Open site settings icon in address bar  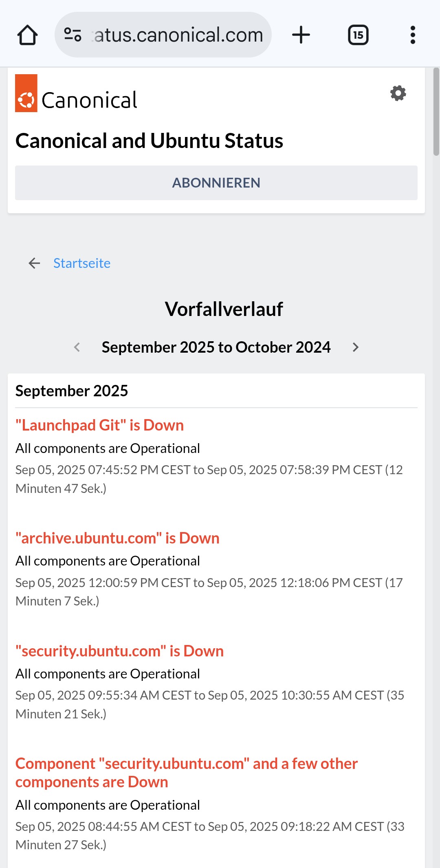coord(73,35)
